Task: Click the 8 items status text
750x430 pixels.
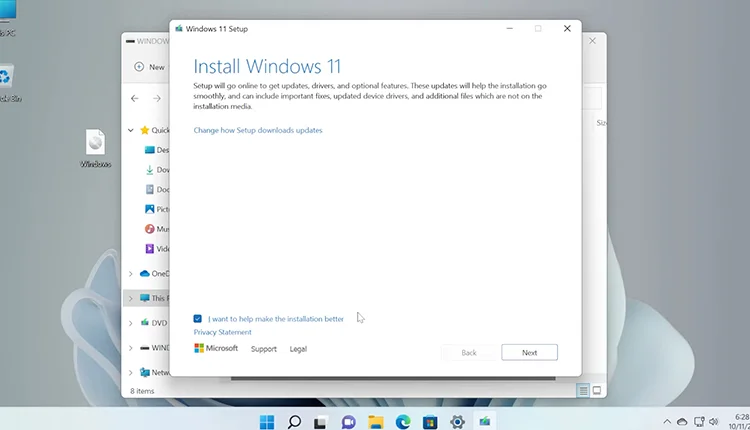Action: pyautogui.click(x=142, y=391)
